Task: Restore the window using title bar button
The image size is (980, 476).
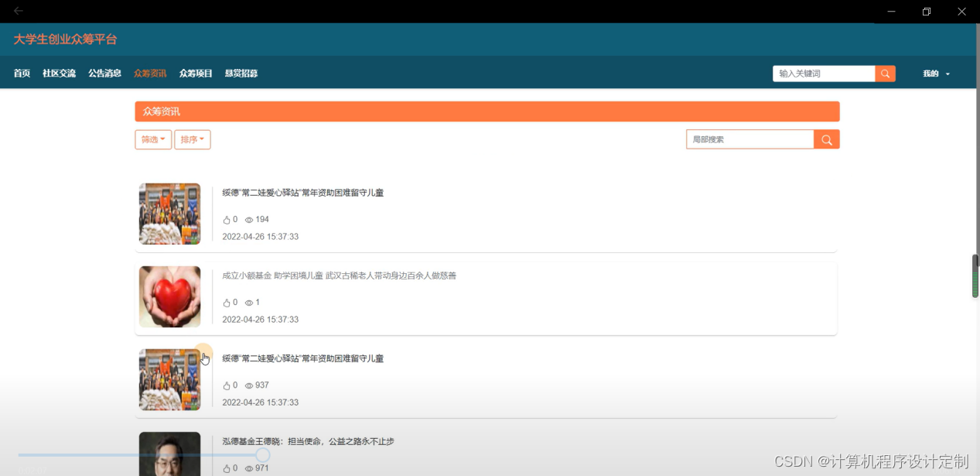Action: click(927, 11)
